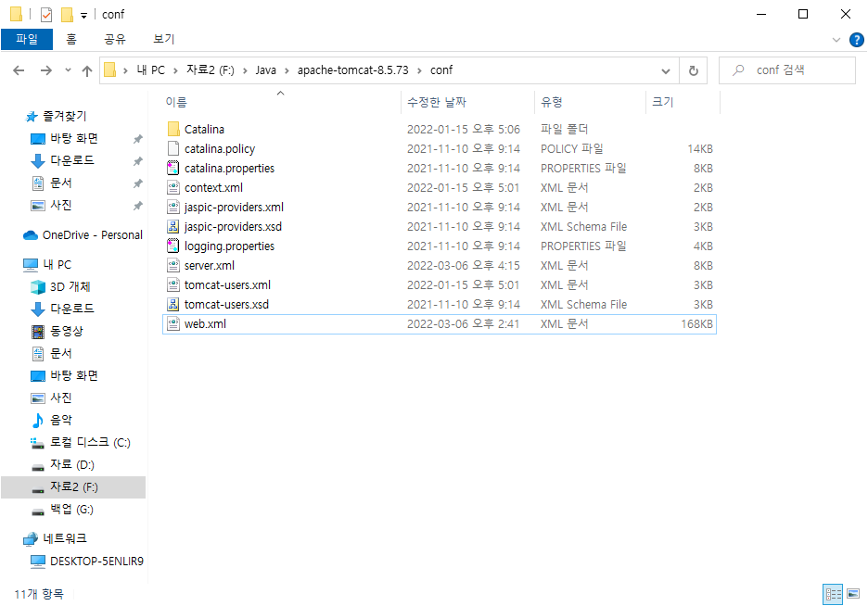This screenshot has height=606, width=868.
Task: Open the 파일 menu tab
Action: [x=27, y=39]
